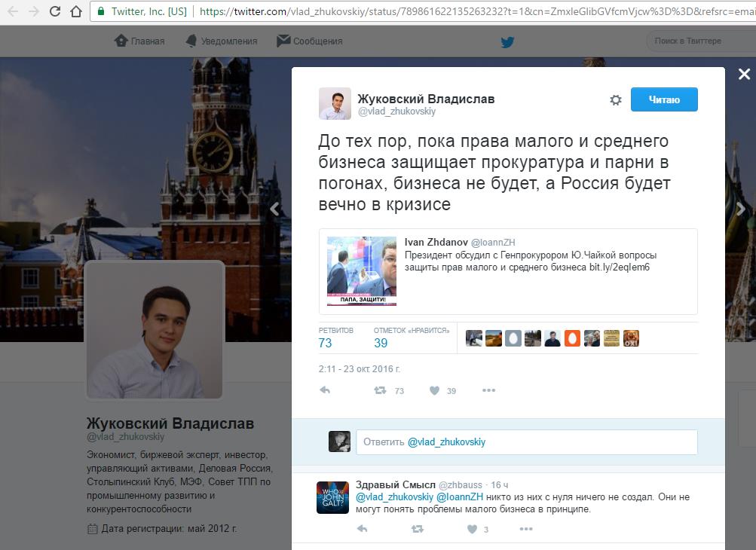
Task: Open the gear settings dropdown beside Читаю
Action: pos(616,99)
